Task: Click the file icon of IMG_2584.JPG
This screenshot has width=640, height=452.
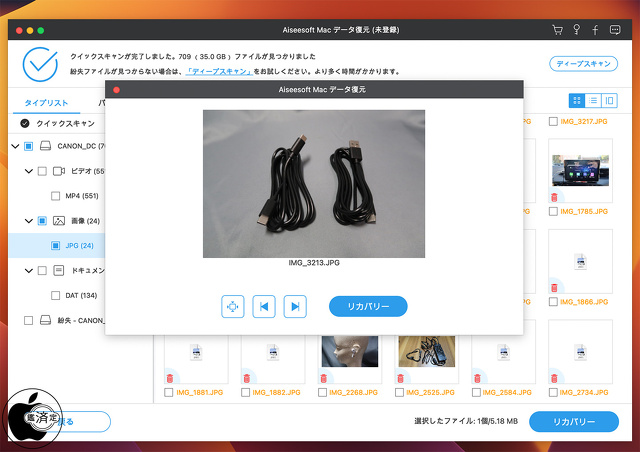Action: (504, 352)
